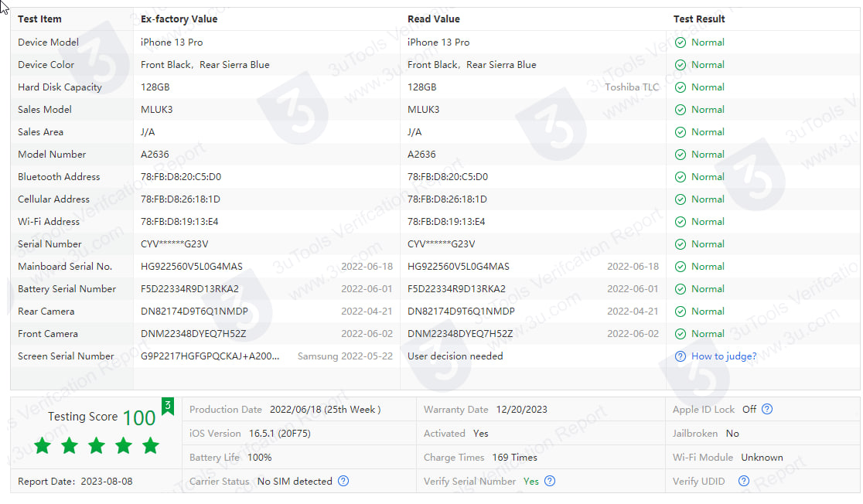The width and height of the screenshot is (863, 504).
Task: Click the Testing Score value 100
Action: coord(139,418)
